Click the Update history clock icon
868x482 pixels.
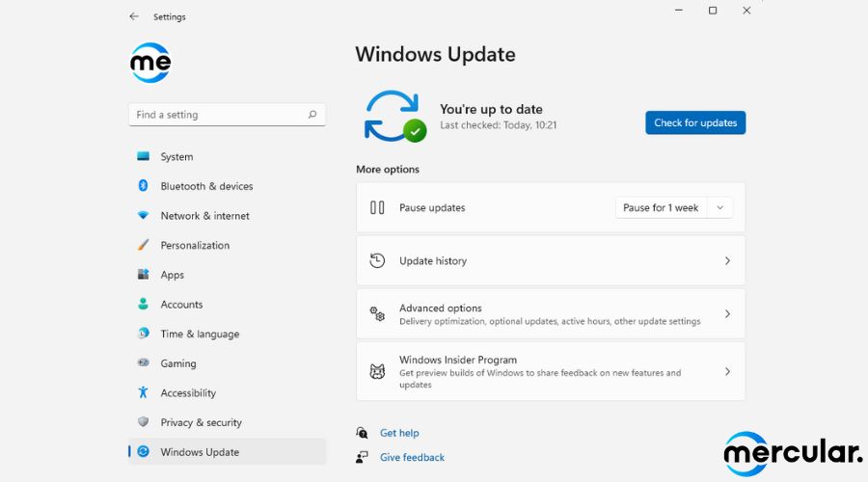(x=377, y=260)
